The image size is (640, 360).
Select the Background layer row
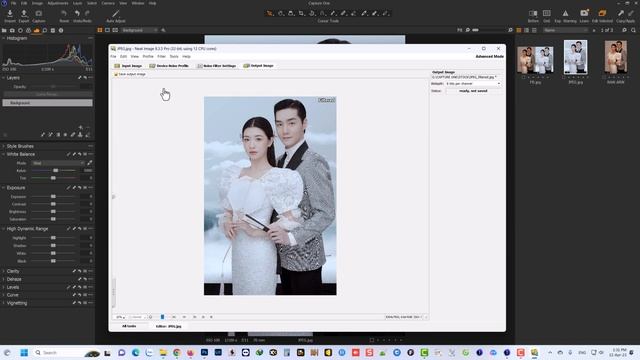pos(47,103)
